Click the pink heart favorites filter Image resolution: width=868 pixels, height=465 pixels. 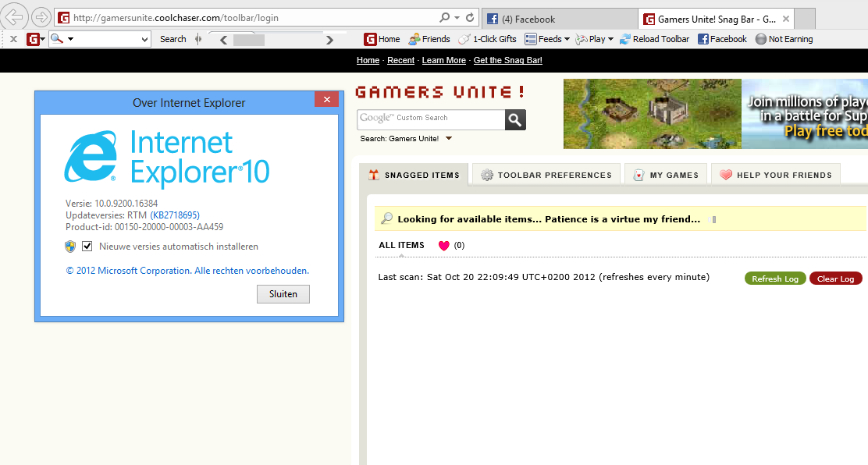click(x=444, y=245)
